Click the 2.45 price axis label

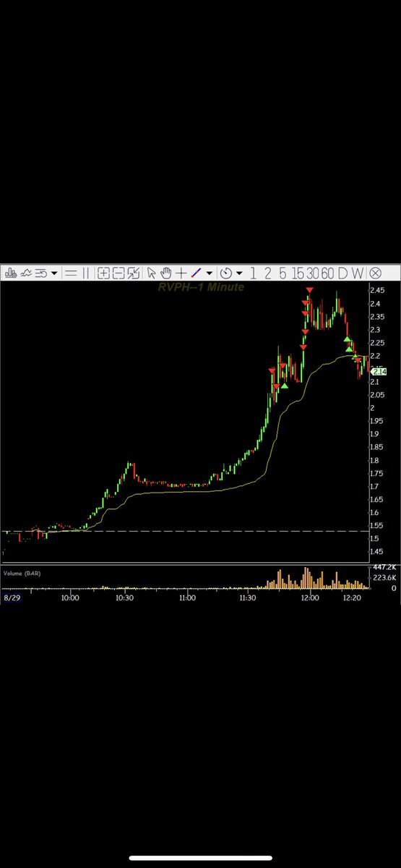tap(376, 291)
